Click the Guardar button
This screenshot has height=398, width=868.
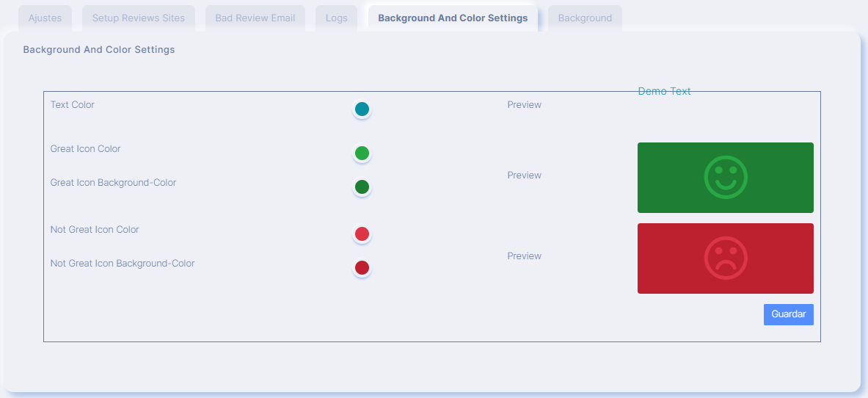pyautogui.click(x=788, y=314)
